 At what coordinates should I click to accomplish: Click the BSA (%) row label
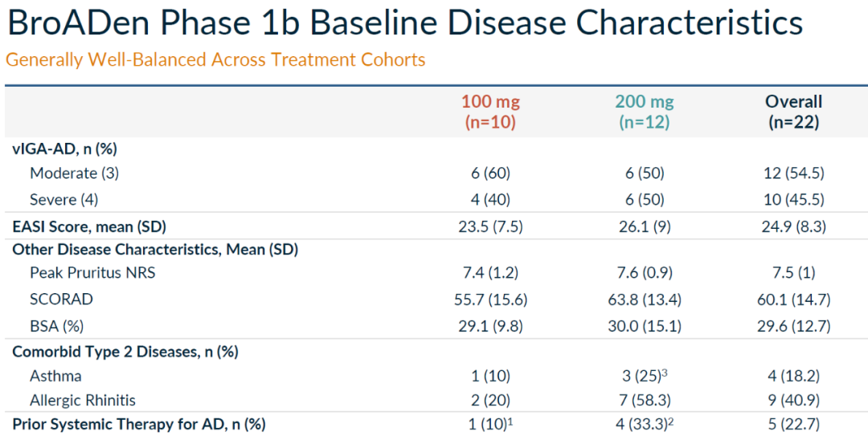[56, 326]
